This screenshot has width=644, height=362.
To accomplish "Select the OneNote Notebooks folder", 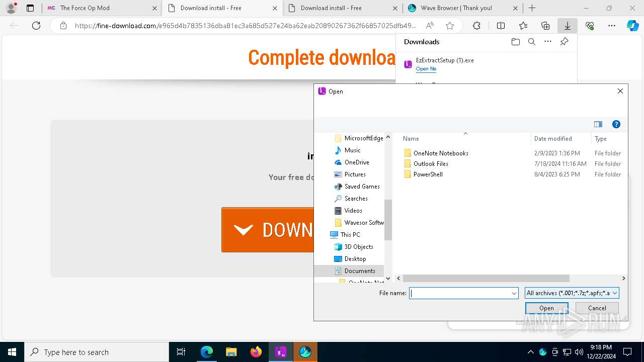I will click(441, 153).
